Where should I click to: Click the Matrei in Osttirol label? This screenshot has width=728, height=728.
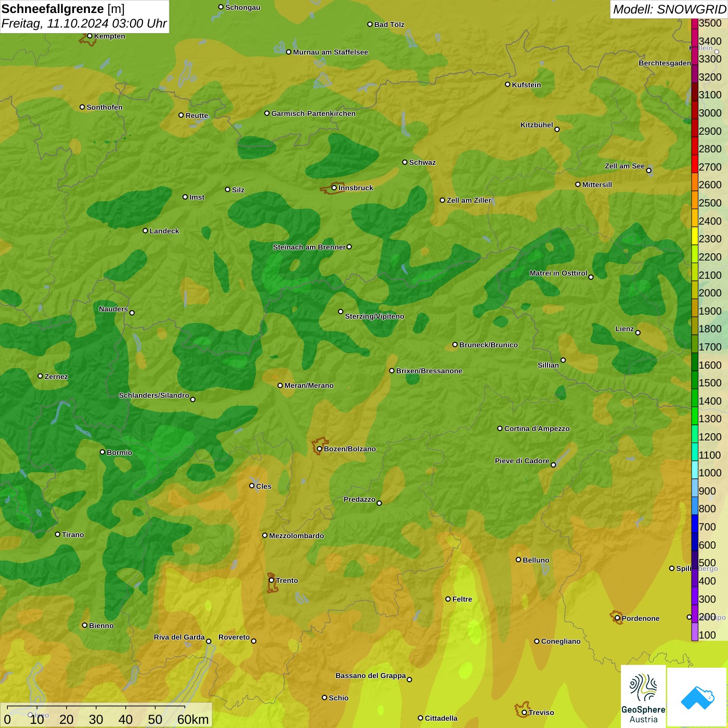click(558, 273)
